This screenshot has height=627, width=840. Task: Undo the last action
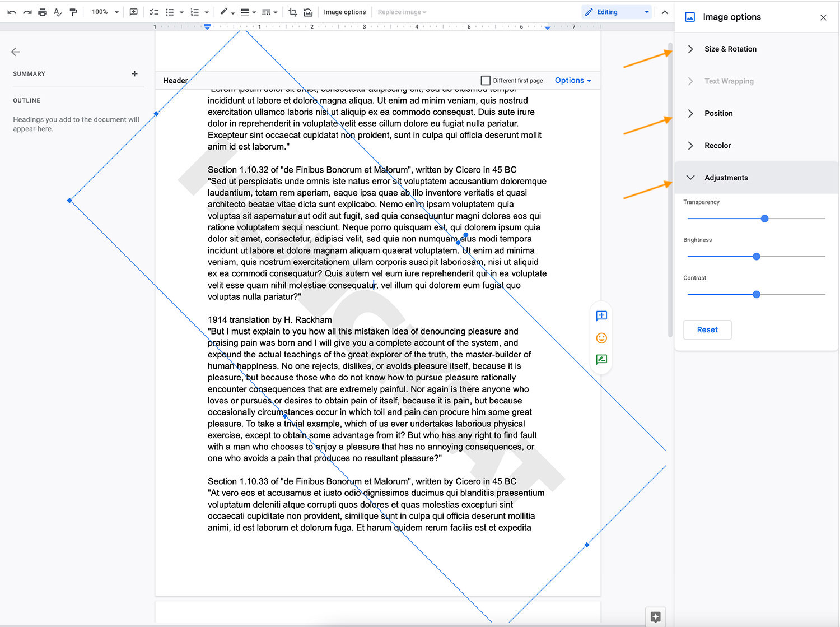tap(12, 12)
